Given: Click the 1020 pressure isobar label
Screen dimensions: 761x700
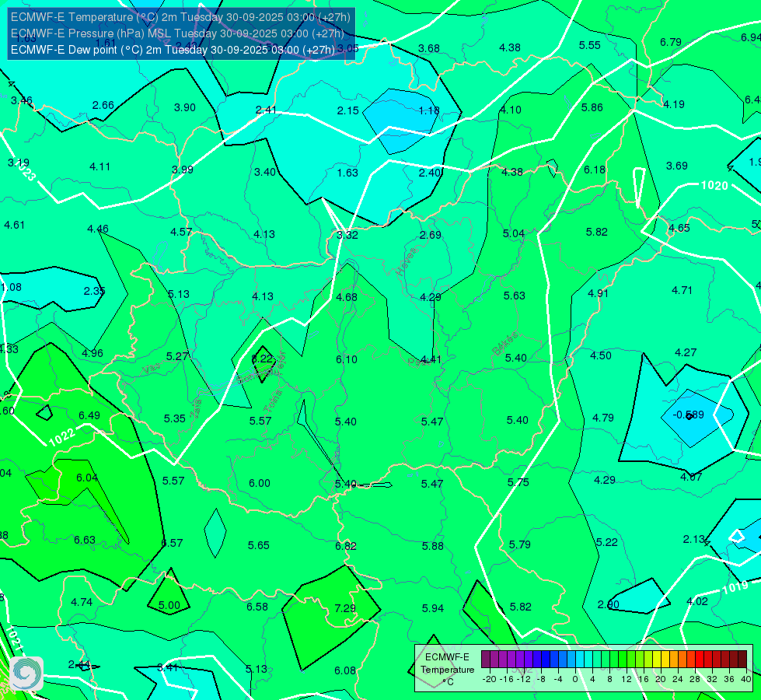Looking at the screenshot, I should (714, 185).
